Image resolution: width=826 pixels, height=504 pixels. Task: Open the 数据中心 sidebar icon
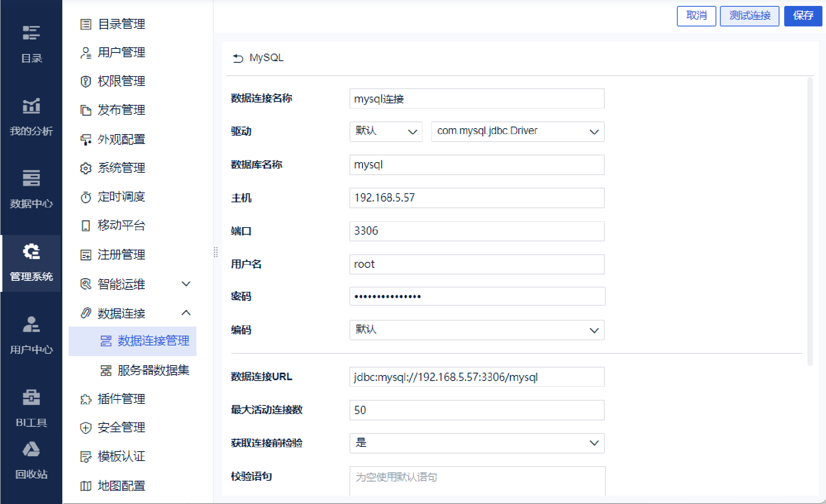pos(31,178)
